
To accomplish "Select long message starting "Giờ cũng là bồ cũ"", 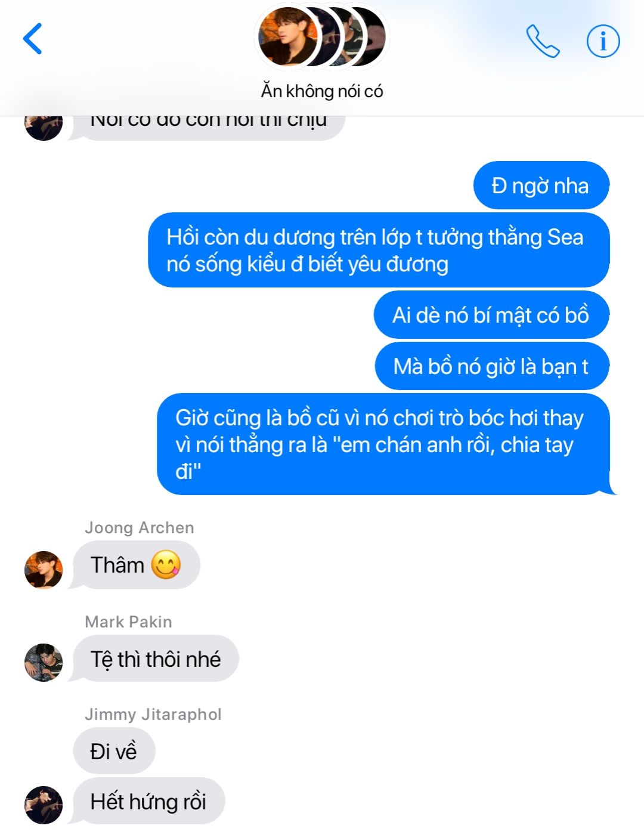I will click(385, 444).
